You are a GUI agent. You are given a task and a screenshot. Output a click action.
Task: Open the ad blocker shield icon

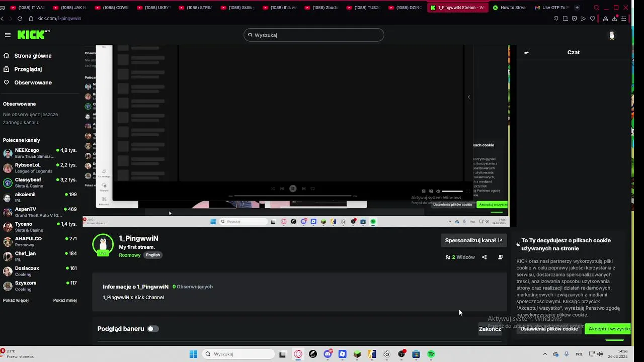[574, 19]
